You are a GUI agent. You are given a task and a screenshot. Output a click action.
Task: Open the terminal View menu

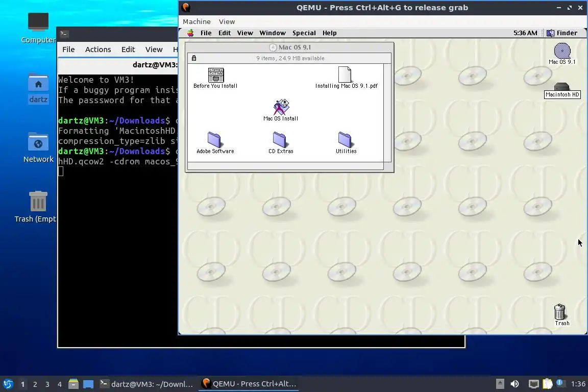pos(154,50)
